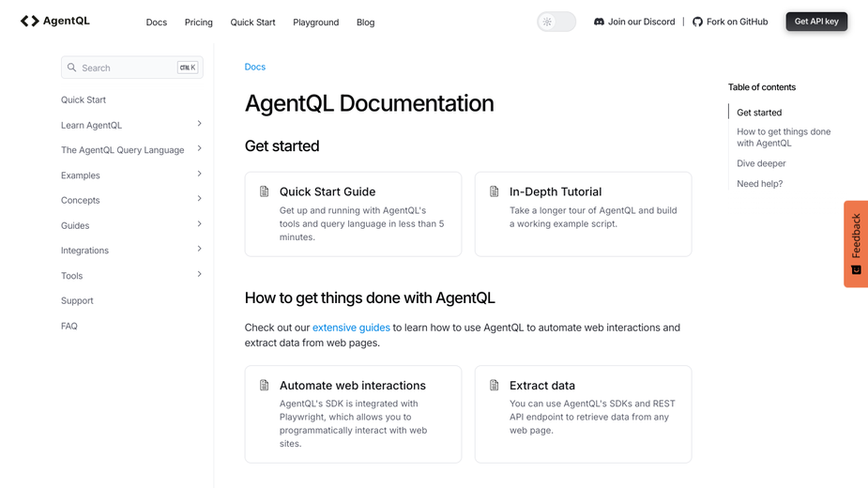Click the Discord icon in header
This screenshot has height=488, width=868.
click(x=599, y=22)
